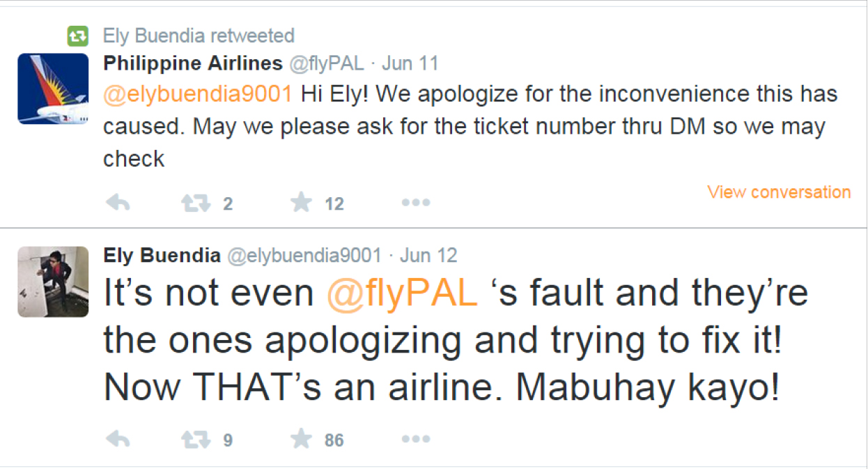
Task: Retweet the Philippine Airlines apology tweet
Action: 195,203
